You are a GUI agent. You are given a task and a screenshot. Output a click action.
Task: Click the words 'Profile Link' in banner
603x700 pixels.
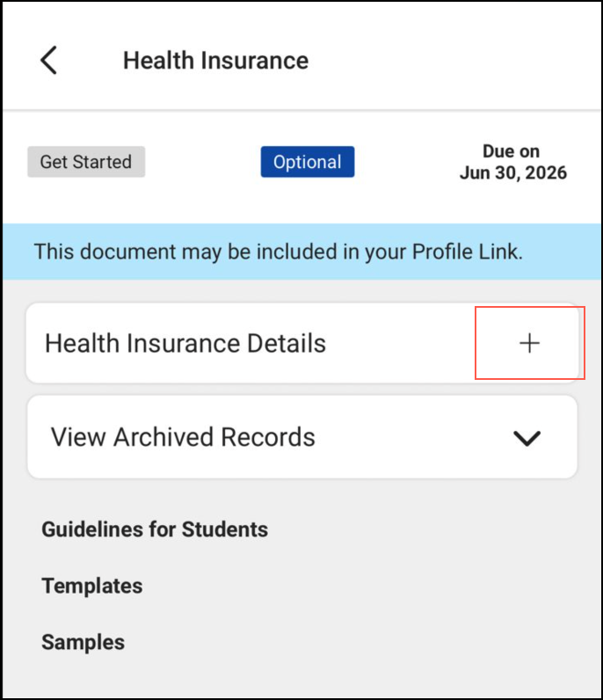pyautogui.click(x=469, y=252)
